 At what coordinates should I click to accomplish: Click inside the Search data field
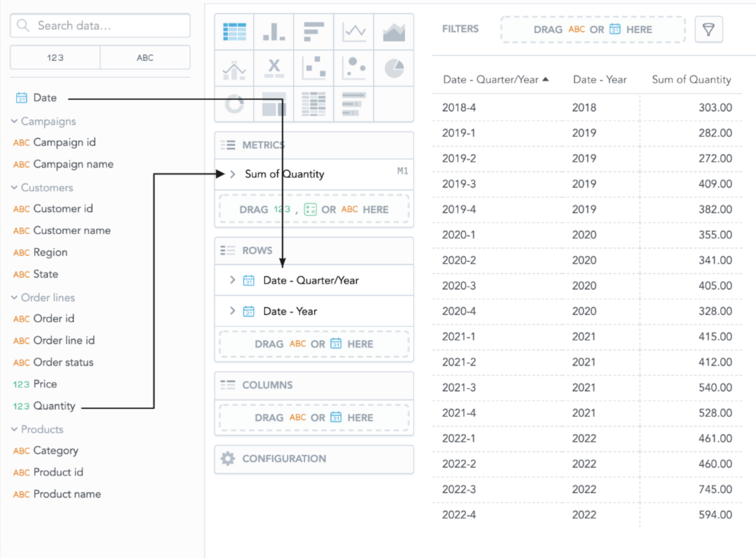pos(100,26)
